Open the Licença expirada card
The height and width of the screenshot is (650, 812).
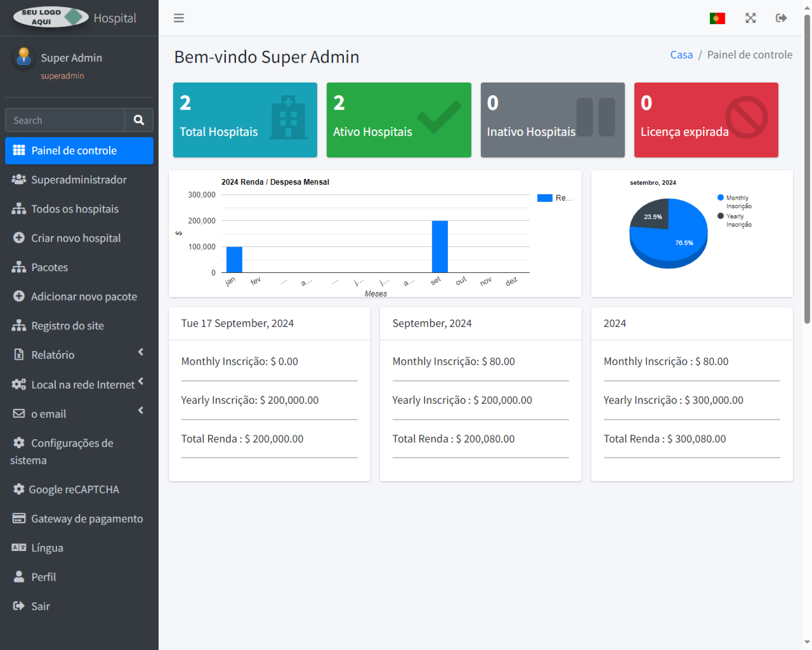pyautogui.click(x=706, y=120)
